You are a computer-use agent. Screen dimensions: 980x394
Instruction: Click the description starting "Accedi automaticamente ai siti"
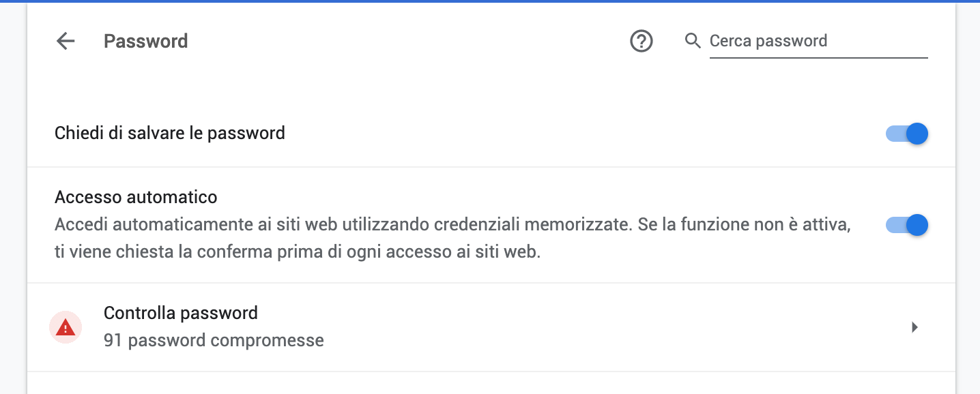tap(452, 225)
